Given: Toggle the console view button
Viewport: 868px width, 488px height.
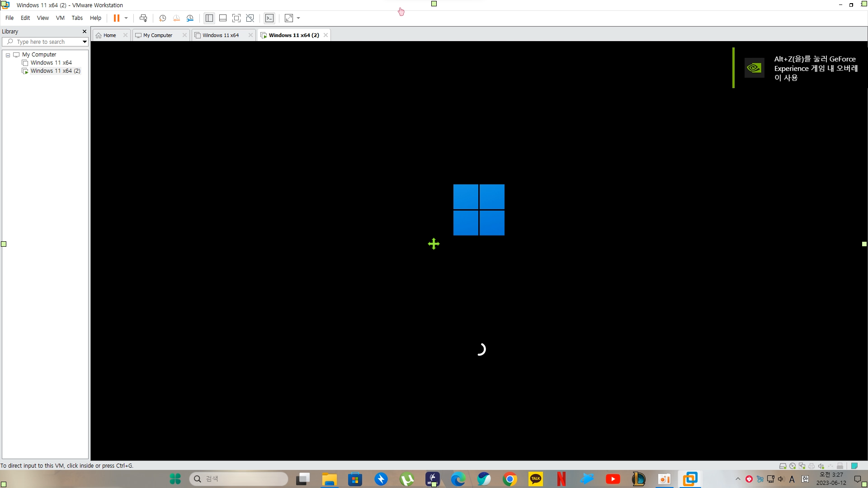Looking at the screenshot, I should point(269,18).
